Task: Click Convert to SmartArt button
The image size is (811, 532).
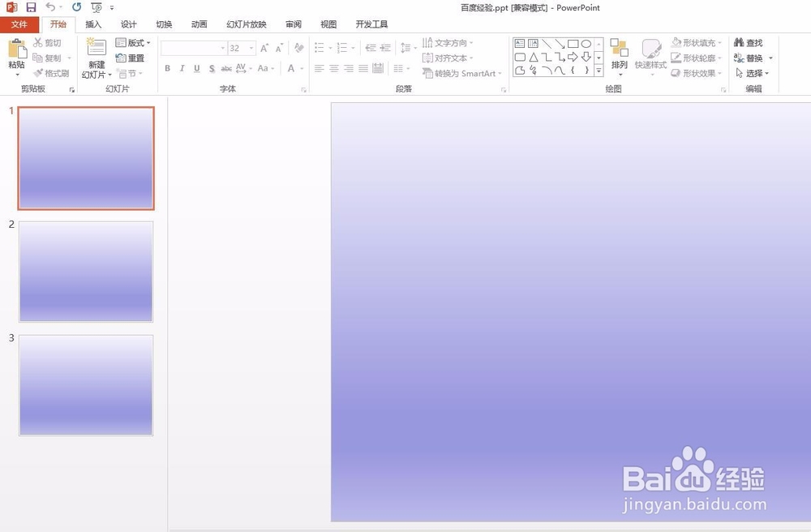Action: point(462,74)
